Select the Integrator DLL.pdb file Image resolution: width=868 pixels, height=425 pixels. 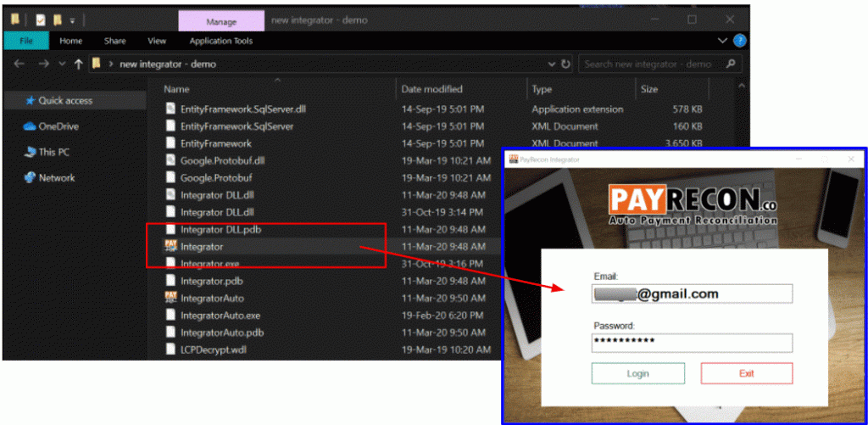[x=220, y=229]
